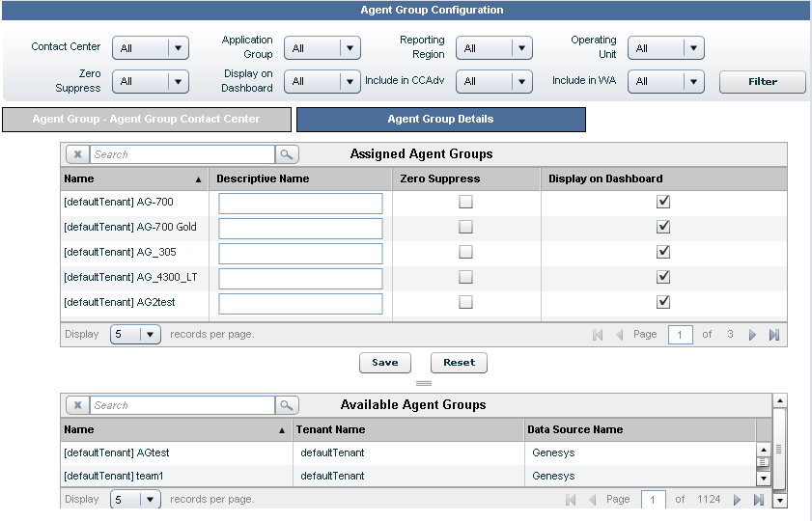The width and height of the screenshot is (812, 521).
Task: Click the Filter button
Action: [763, 82]
